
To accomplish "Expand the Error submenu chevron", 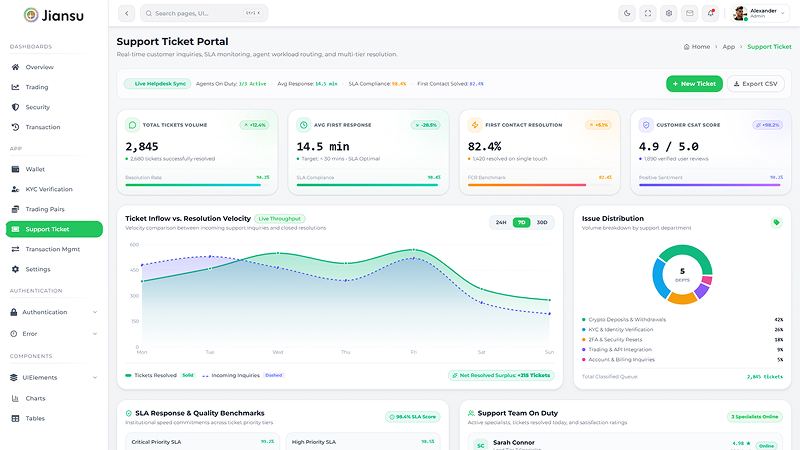I will pyautogui.click(x=95, y=334).
